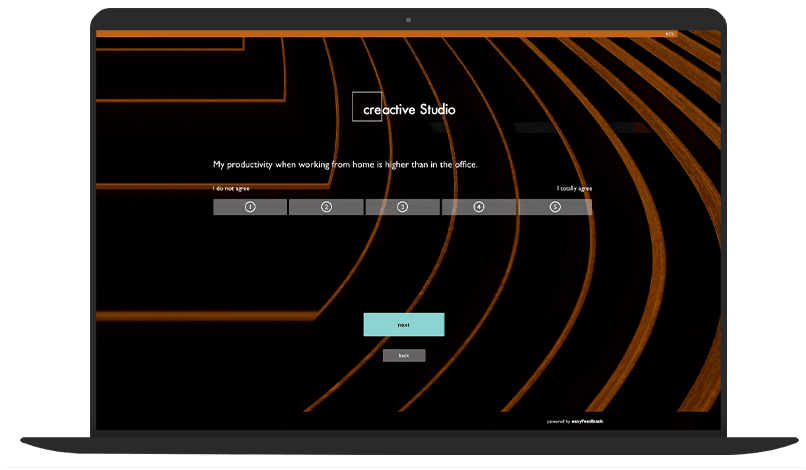Screen dimensions: 806x470
Task: Click the productivity question text
Action: pos(345,164)
